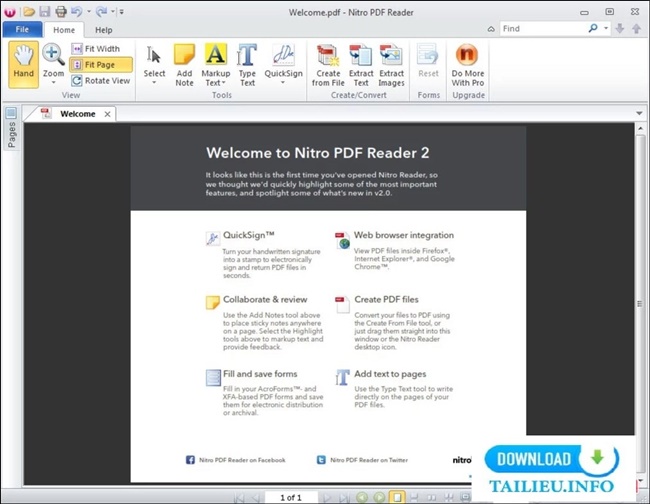This screenshot has height=504, width=650.
Task: Go to previous page navigation button
Action: [x=255, y=497]
